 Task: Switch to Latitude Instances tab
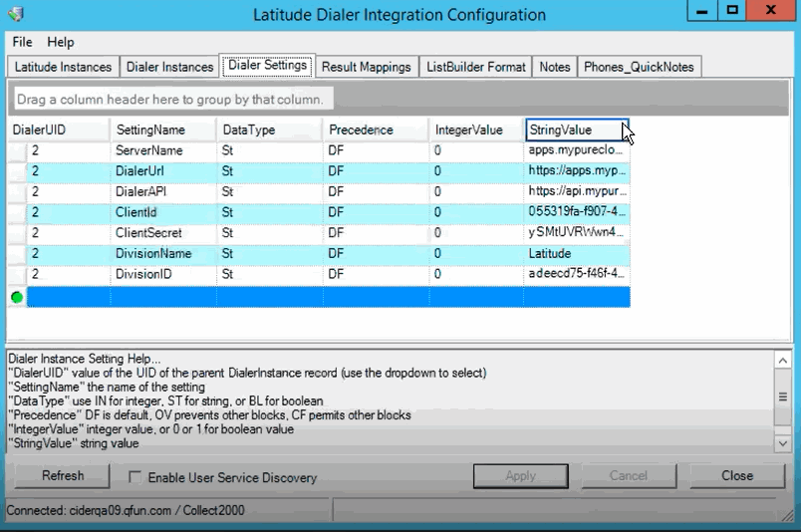(x=63, y=67)
